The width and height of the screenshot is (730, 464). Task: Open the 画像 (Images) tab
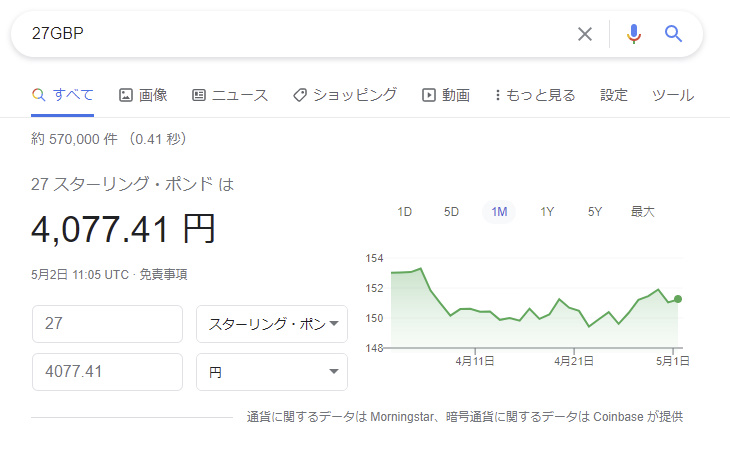pyautogui.click(x=143, y=95)
